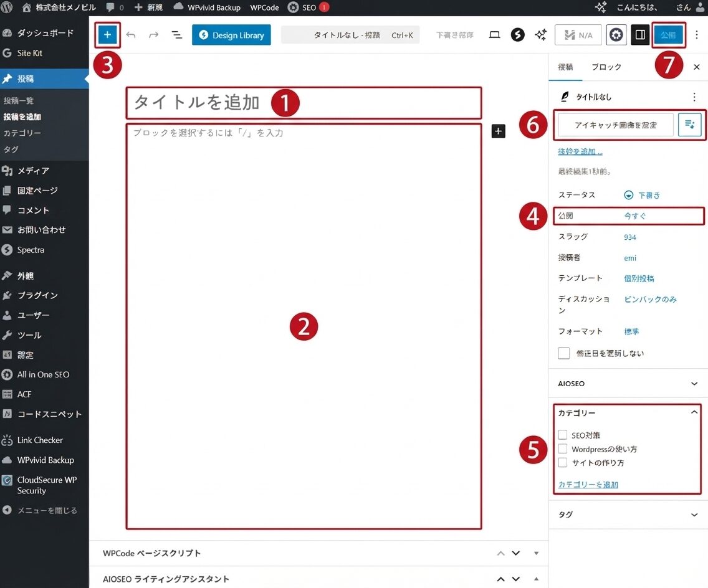
Task: Check the SEO対策 category checkbox
Action: [563, 435]
